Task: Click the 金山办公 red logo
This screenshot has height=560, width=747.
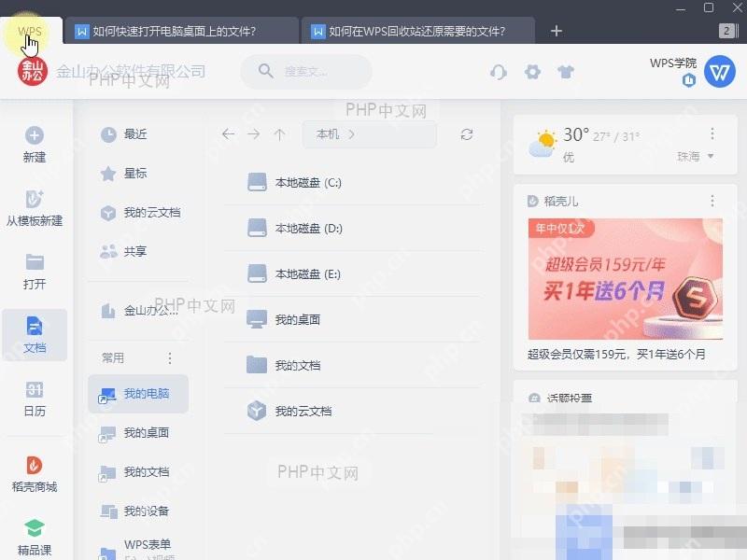Action: 33,72
